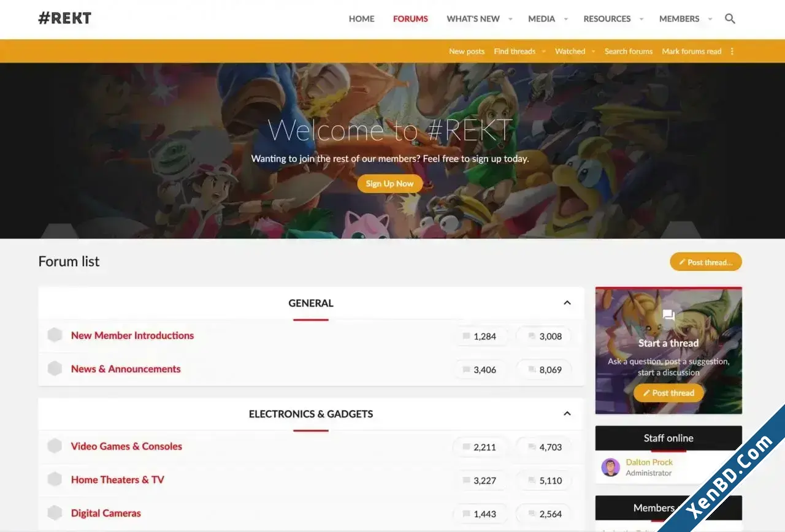This screenshot has height=532, width=785.
Task: Click Post thread in Start a thread widget
Action: pos(668,393)
